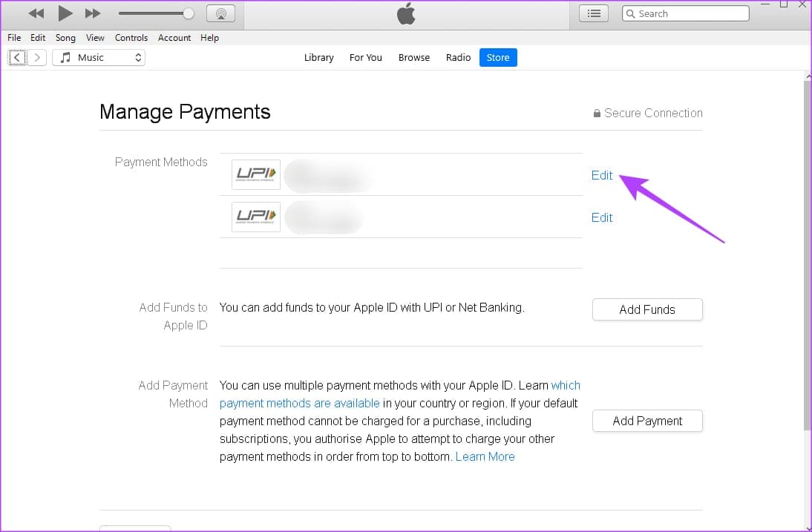812x532 pixels.
Task: Click the second UPI payment logo
Action: point(256,217)
